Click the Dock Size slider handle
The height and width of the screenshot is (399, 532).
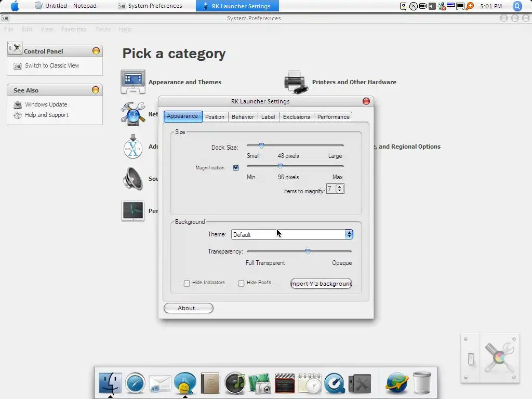[262, 145]
